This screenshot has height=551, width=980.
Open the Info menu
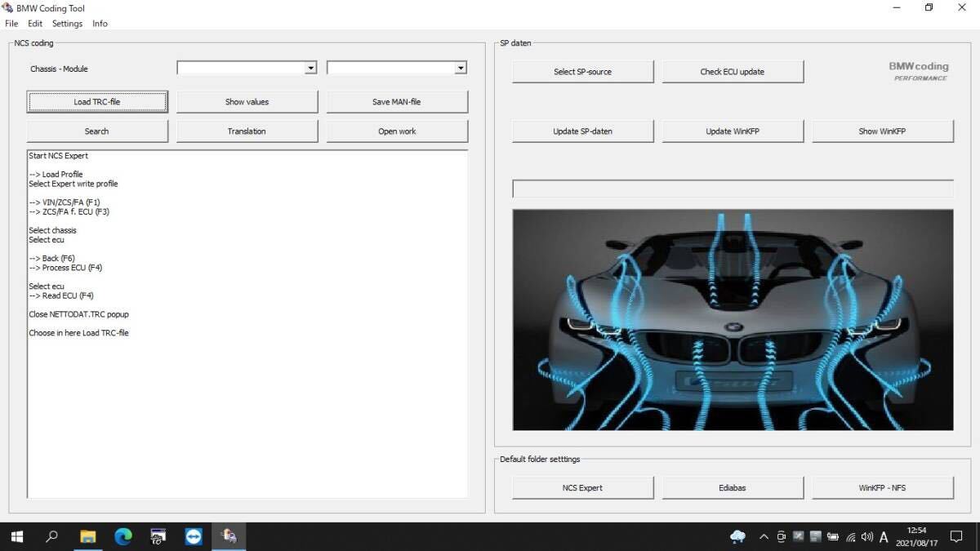(100, 24)
